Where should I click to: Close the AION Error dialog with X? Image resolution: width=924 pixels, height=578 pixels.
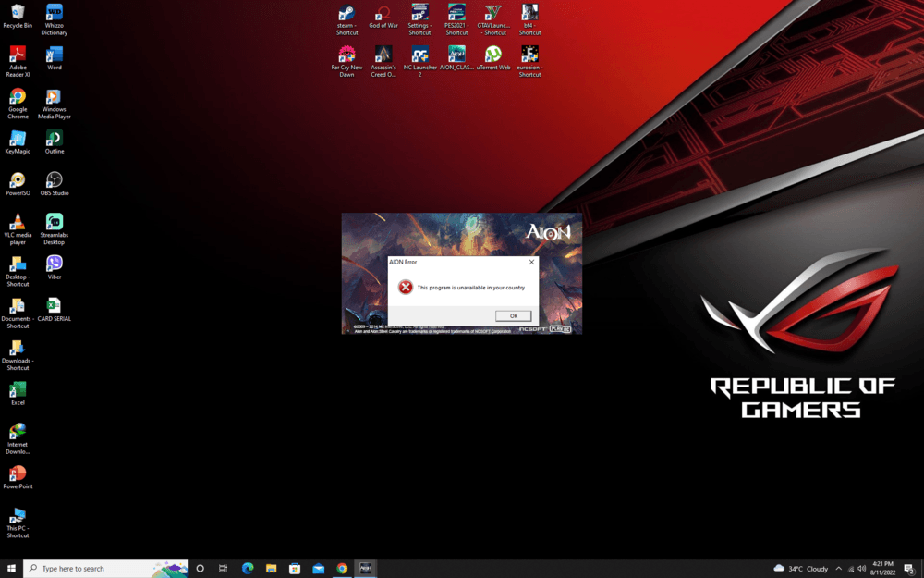tap(531, 263)
